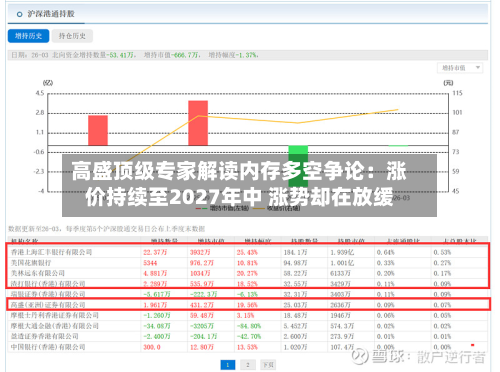Click the 1.001亿 value in the 花旗 row

pos(342,263)
